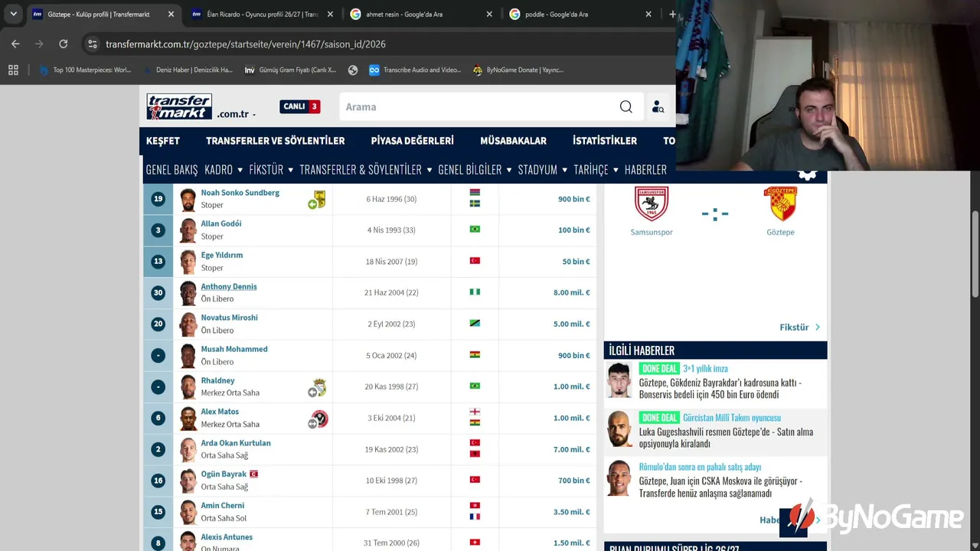Switch to GENEL BAKIŞ club tab

(x=171, y=170)
